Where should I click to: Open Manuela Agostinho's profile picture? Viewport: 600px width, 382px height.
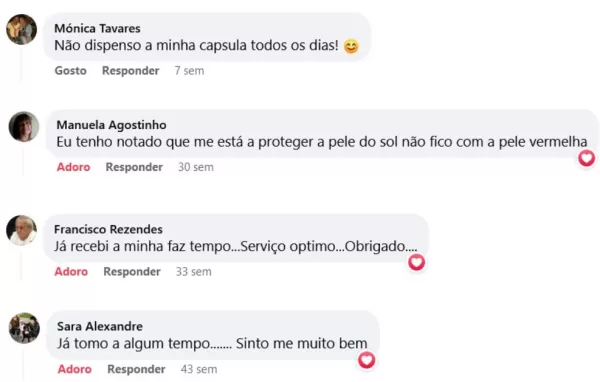[24, 127]
